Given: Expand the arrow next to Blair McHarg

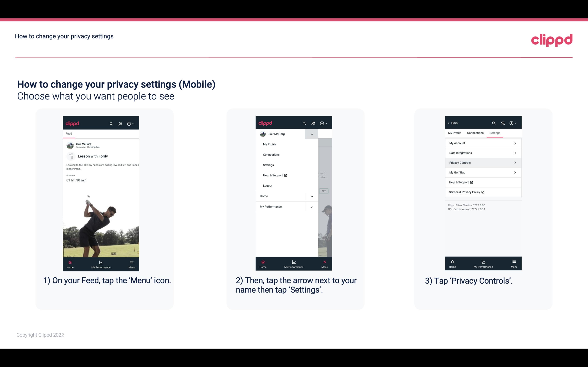Looking at the screenshot, I should coord(311,134).
